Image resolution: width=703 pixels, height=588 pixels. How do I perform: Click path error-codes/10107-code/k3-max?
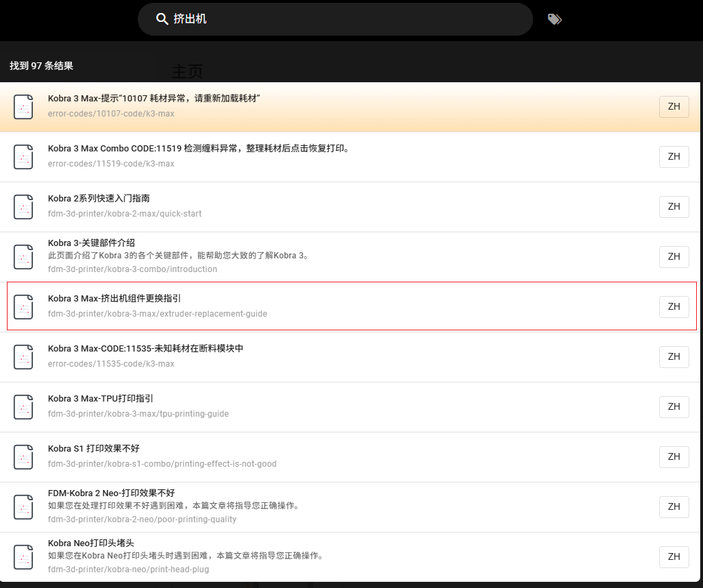click(111, 114)
